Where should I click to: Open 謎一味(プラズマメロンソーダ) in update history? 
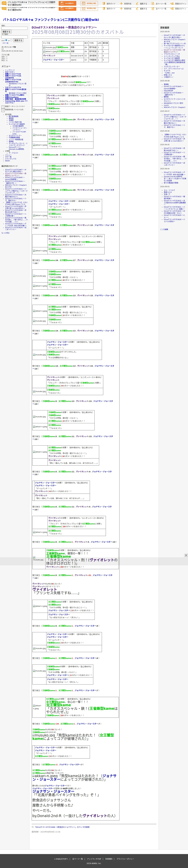point(175,43)
